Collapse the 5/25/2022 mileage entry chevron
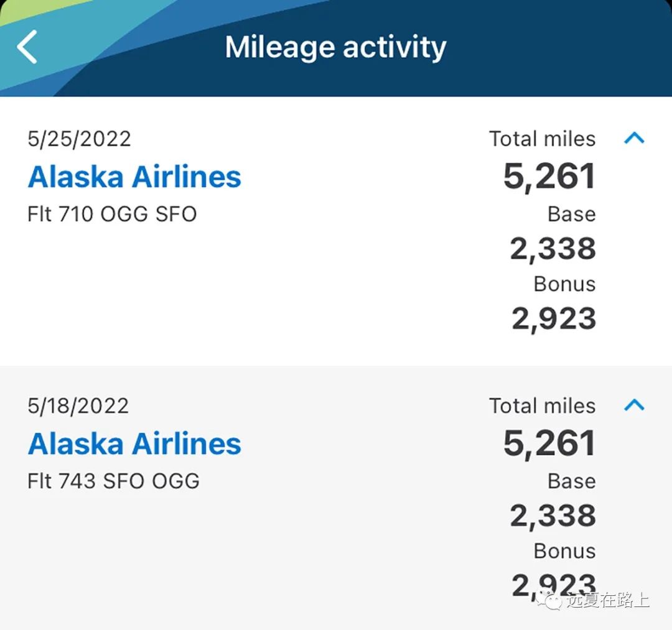This screenshot has height=630, width=672. (634, 138)
